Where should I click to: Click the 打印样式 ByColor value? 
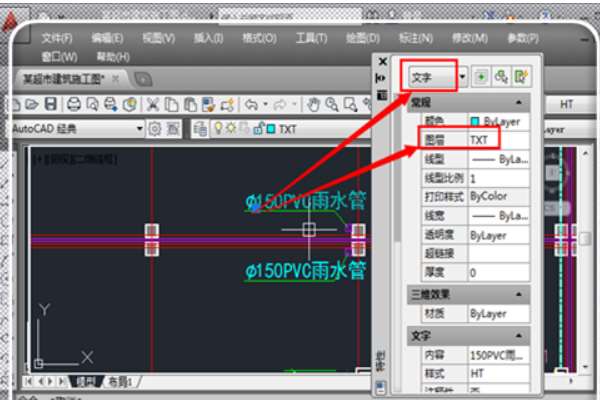pos(499,197)
